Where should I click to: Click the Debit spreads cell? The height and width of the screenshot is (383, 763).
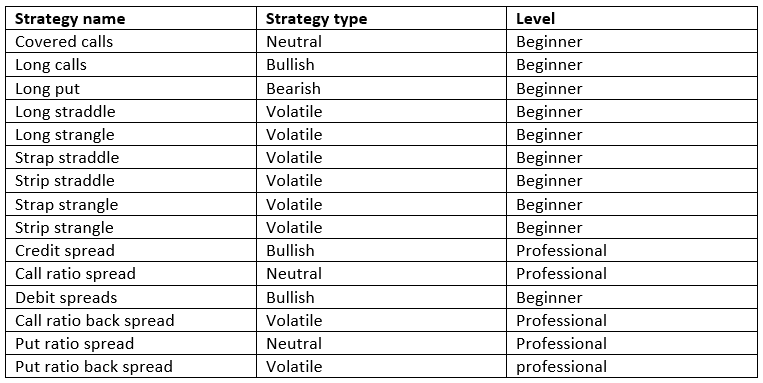point(131,297)
